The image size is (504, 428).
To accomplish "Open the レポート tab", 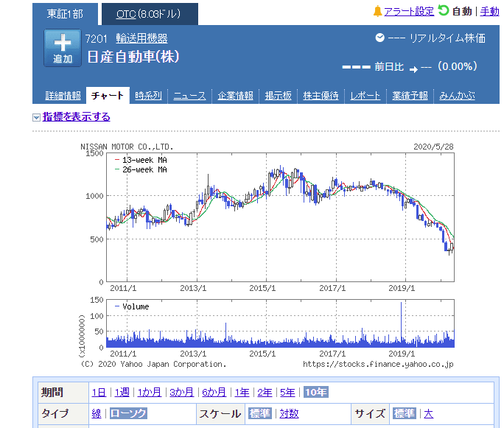I will coord(365,96).
